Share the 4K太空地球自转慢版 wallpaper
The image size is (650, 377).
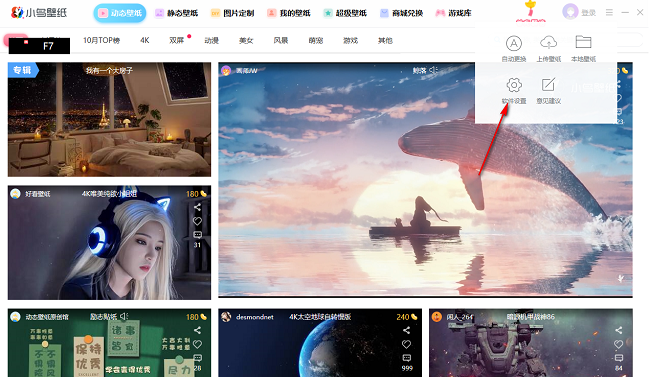tap(407, 330)
